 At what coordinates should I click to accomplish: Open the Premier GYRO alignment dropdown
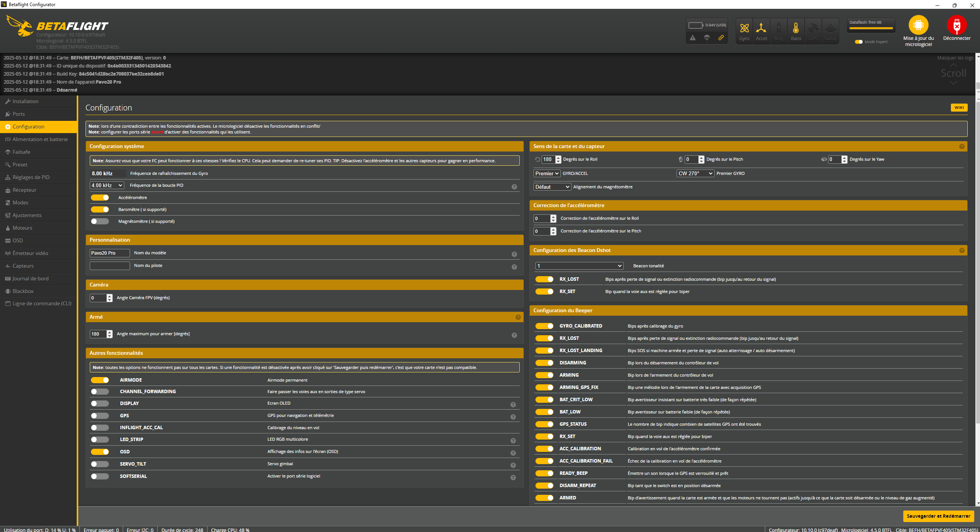(695, 173)
